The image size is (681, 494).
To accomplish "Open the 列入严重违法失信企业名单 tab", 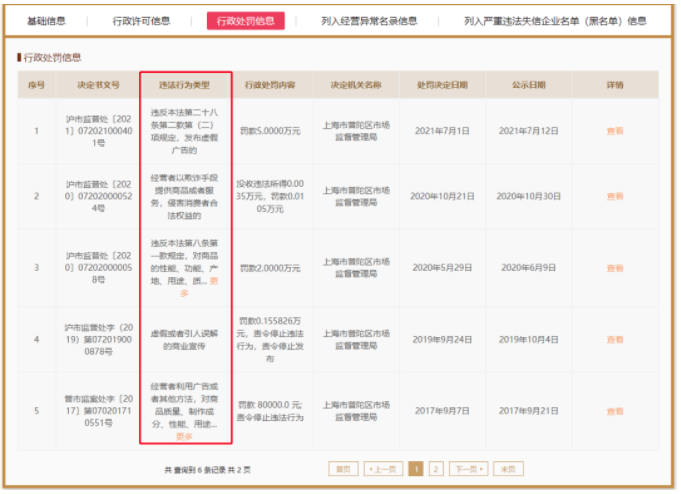I will 555,21.
